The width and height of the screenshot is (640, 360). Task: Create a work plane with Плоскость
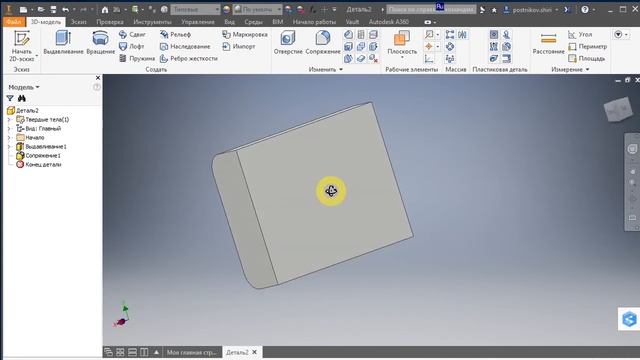click(402, 44)
